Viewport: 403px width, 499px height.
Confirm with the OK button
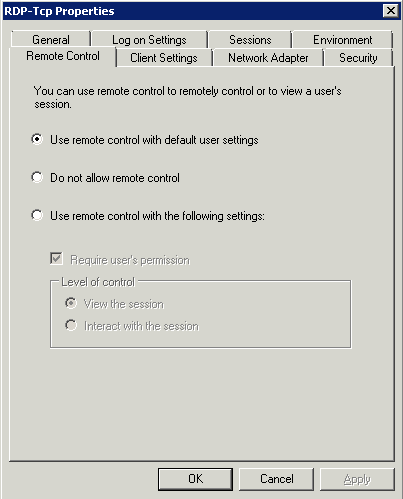[195, 479]
